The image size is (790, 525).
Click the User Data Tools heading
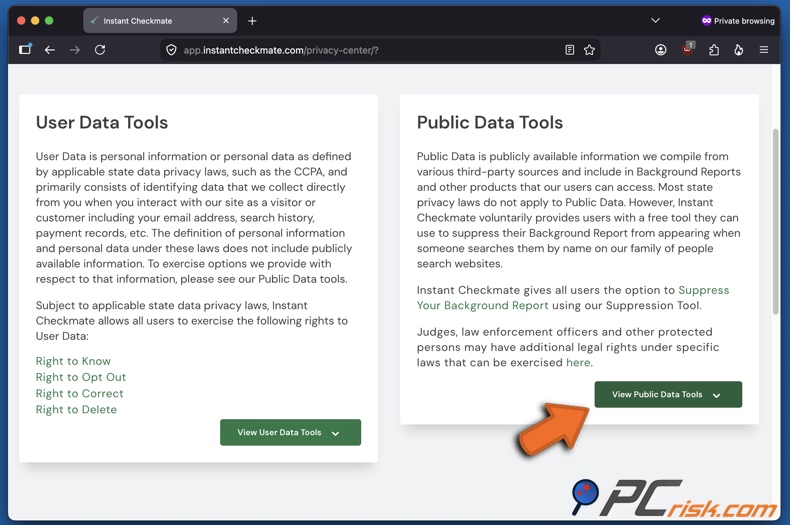coord(102,122)
